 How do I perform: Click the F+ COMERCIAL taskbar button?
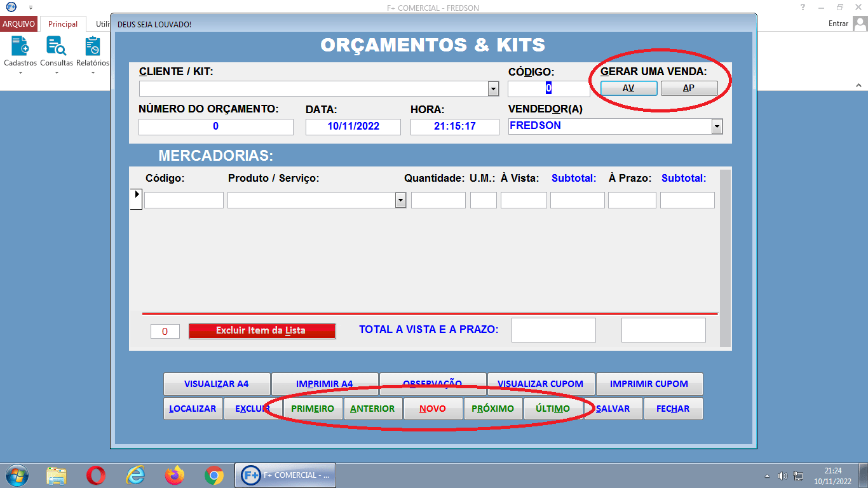click(285, 475)
